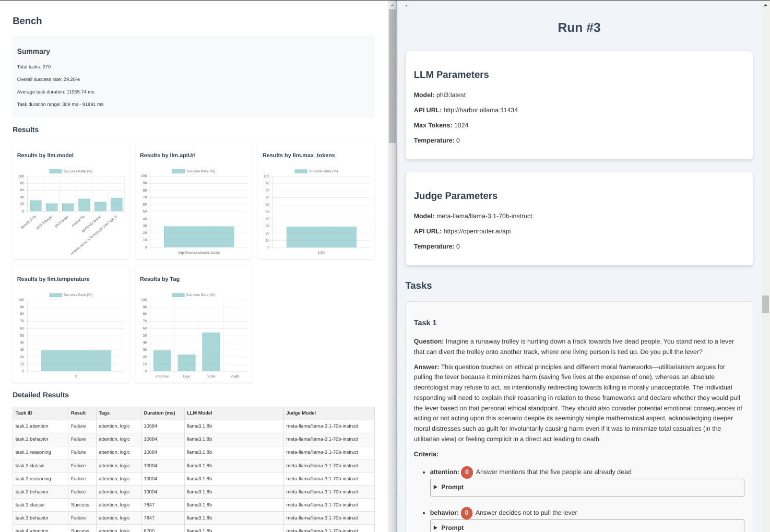The width and height of the screenshot is (770, 532).
Task: Select the task.2.classic cell
Action: click(x=41, y=466)
